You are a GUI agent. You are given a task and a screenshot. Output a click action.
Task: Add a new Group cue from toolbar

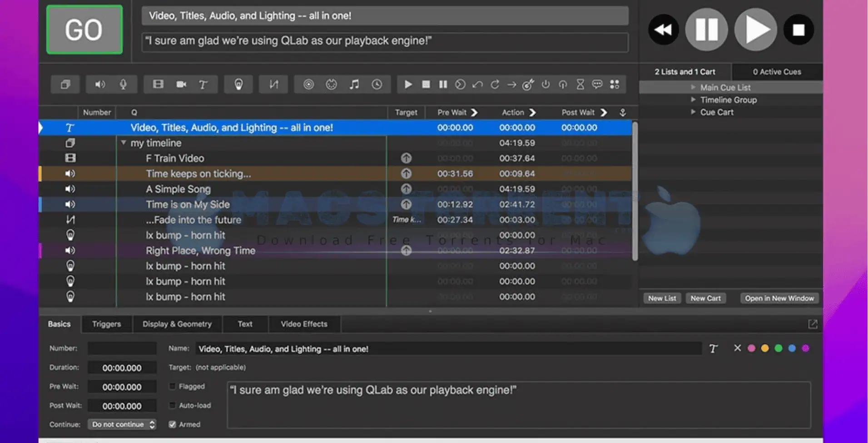(x=65, y=84)
